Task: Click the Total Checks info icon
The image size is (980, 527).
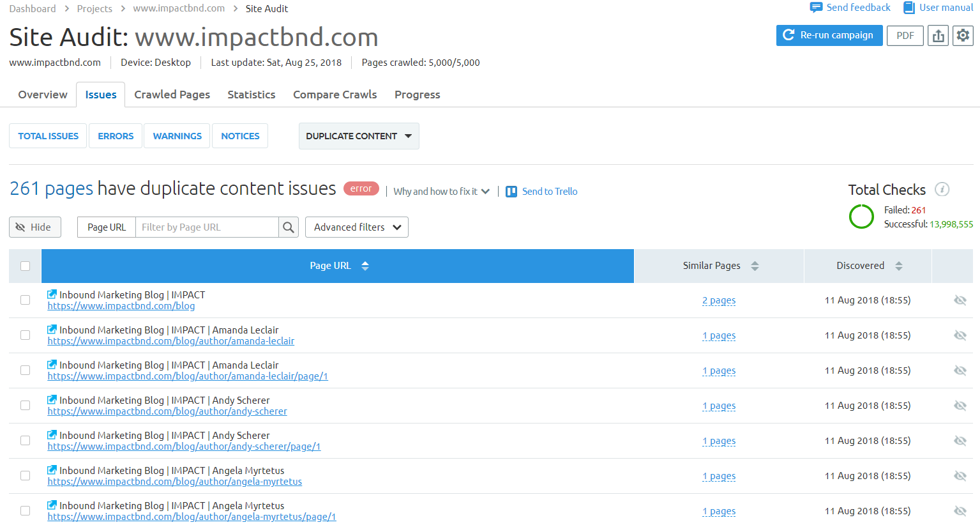Action: (x=942, y=190)
